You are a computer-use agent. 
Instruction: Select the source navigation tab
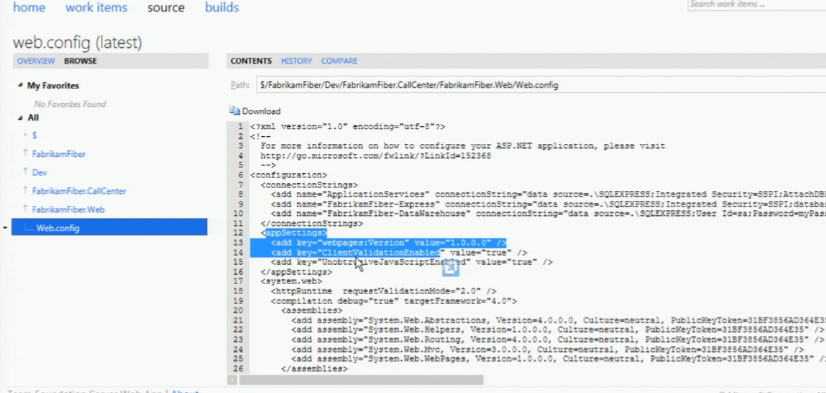click(166, 7)
